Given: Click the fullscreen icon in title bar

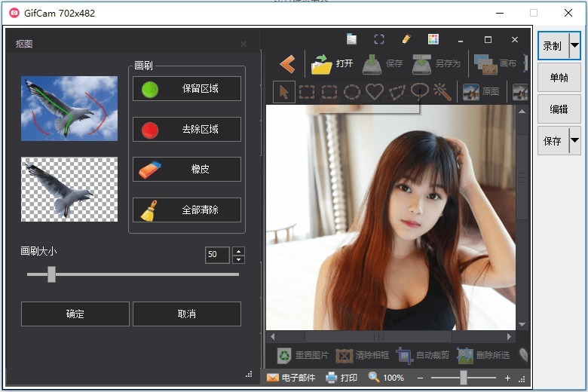Looking at the screenshot, I should point(379,39).
